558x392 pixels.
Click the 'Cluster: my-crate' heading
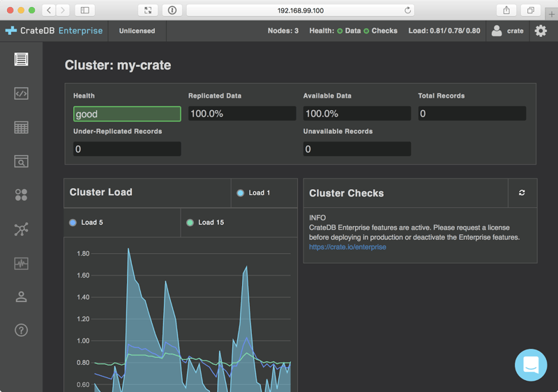click(118, 65)
